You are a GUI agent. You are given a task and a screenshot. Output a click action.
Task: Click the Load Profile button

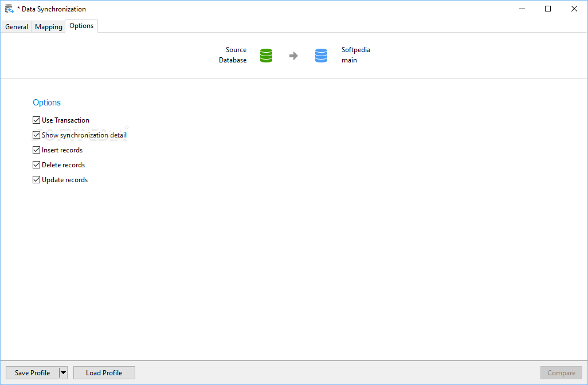point(104,372)
